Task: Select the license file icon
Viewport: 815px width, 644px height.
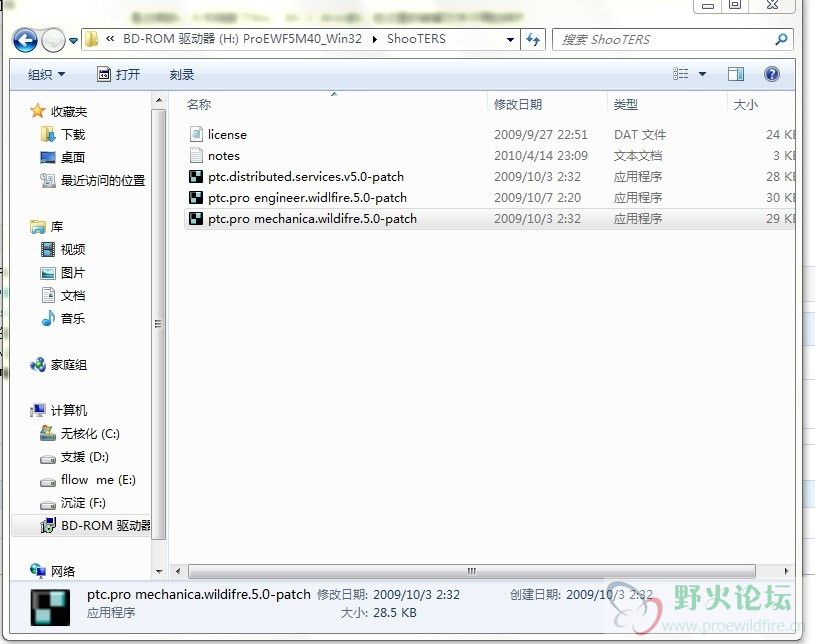Action: coord(196,135)
